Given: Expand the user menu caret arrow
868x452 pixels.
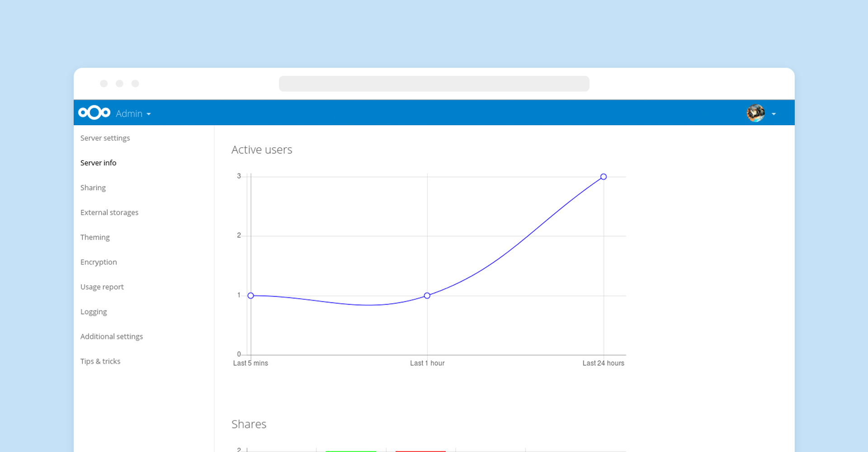Looking at the screenshot, I should pos(774,114).
